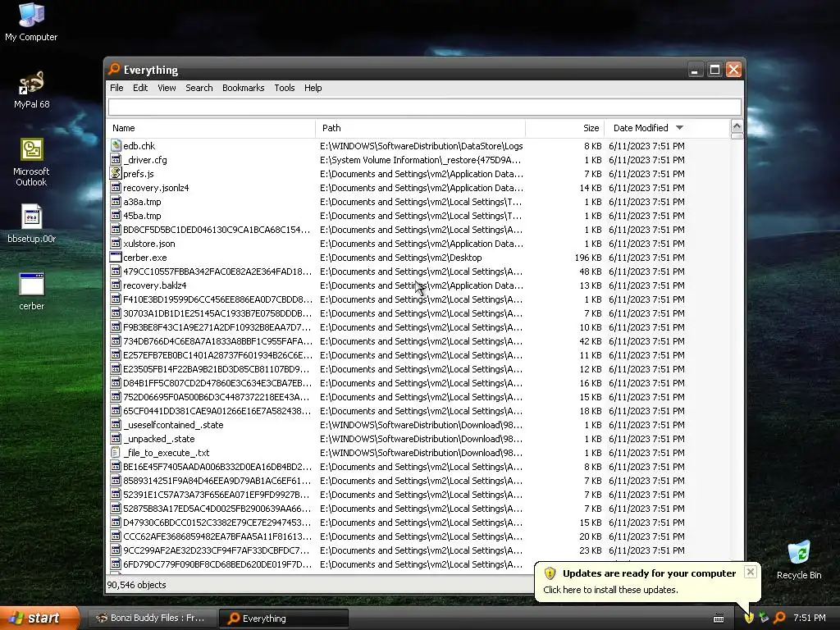840x630 pixels.
Task: Select the prefs.js file name
Action: point(138,174)
